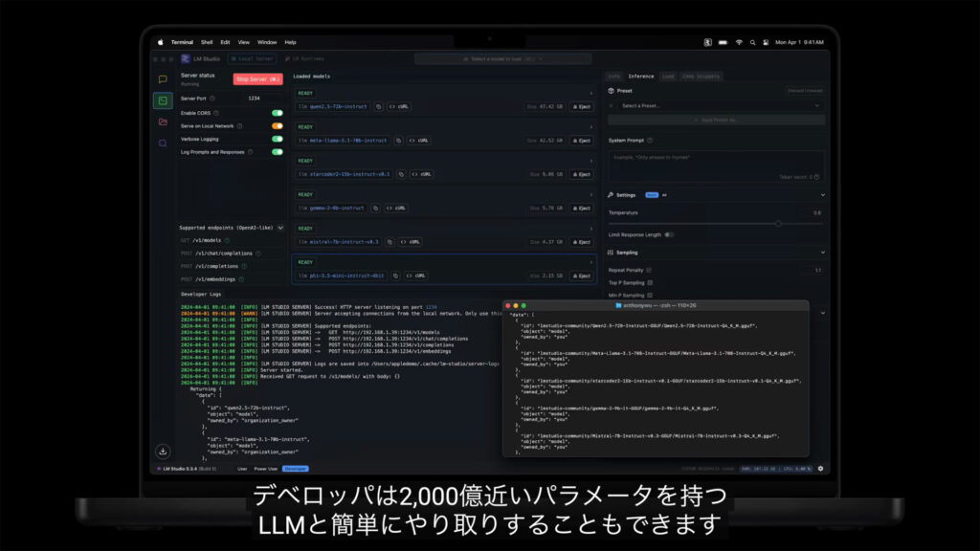Copy the gemma-2-9b-instruct model identifier
The height and width of the screenshot is (551, 980).
375,208
